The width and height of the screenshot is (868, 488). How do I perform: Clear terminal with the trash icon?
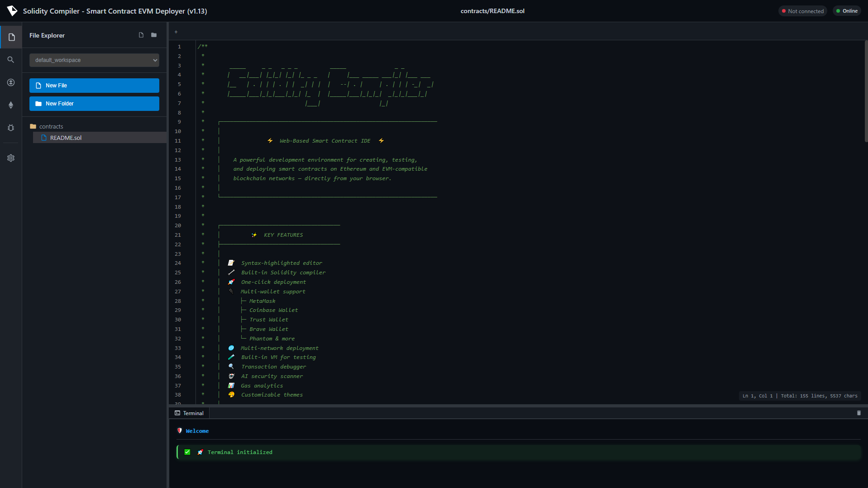click(858, 413)
